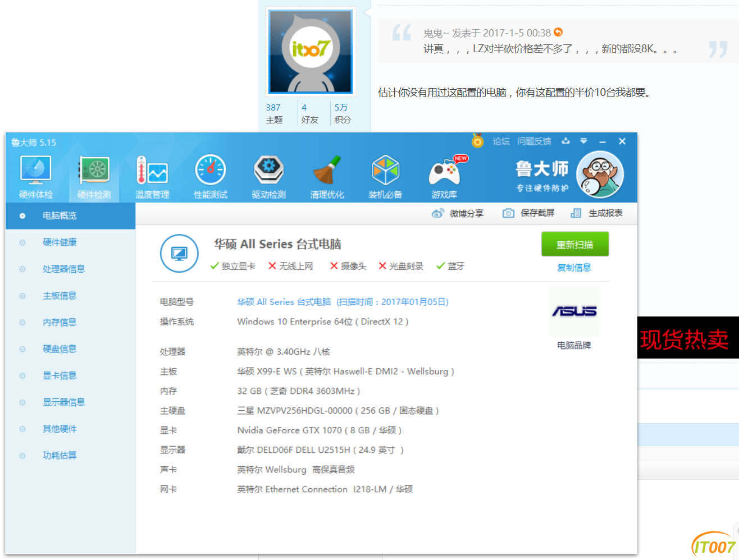
Task: Close the 鲁大师 window
Action: [x=622, y=141]
